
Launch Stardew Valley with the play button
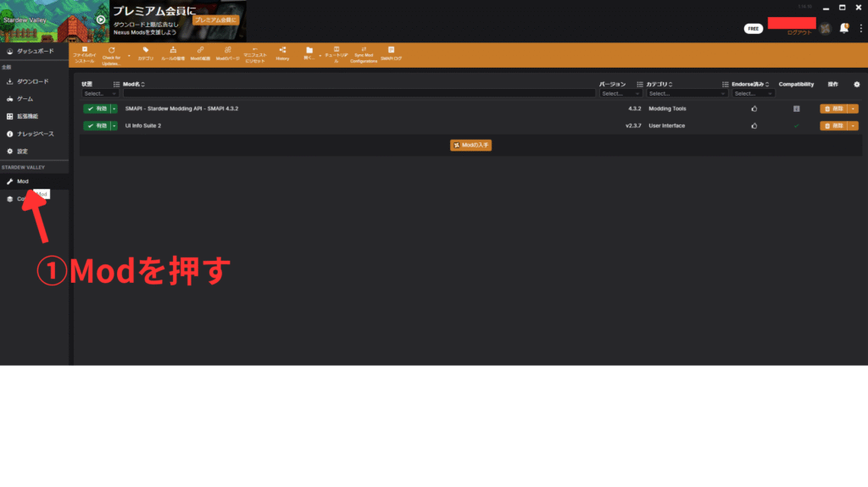[x=101, y=20]
